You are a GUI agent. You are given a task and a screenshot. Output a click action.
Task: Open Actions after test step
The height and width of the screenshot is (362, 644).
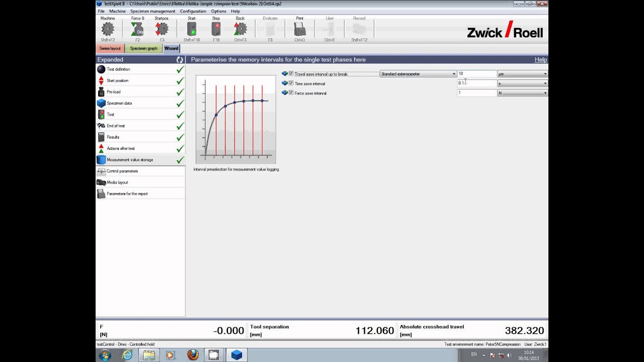tap(140, 148)
